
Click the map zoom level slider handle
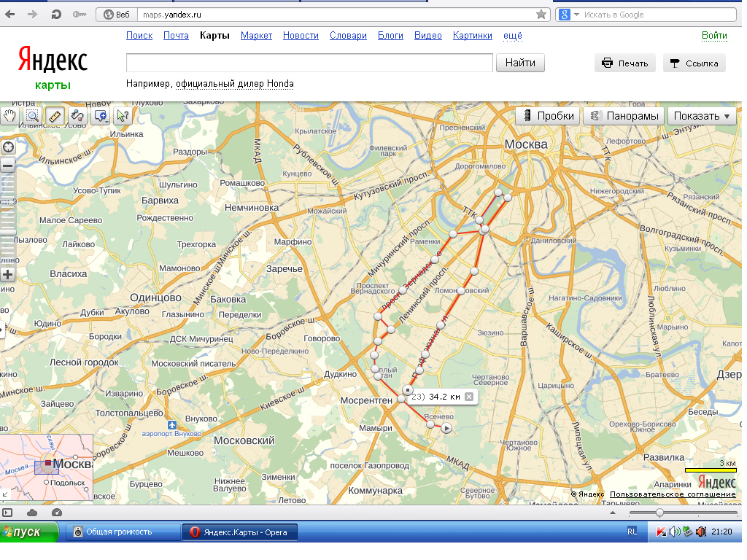[x=9, y=231]
